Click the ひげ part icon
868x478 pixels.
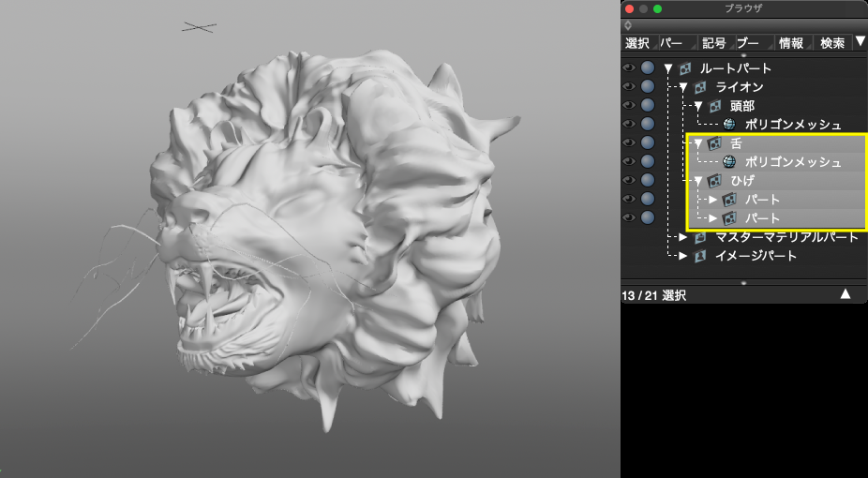(x=714, y=180)
